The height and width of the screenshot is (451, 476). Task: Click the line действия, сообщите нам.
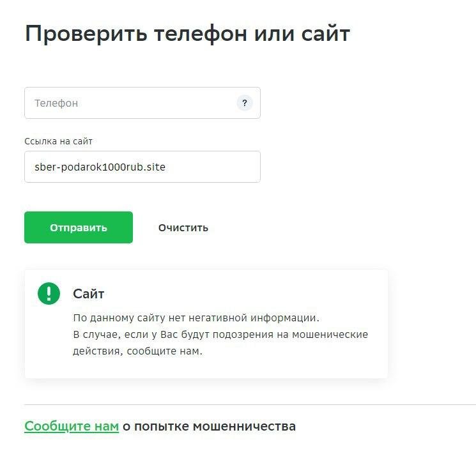tap(137, 351)
